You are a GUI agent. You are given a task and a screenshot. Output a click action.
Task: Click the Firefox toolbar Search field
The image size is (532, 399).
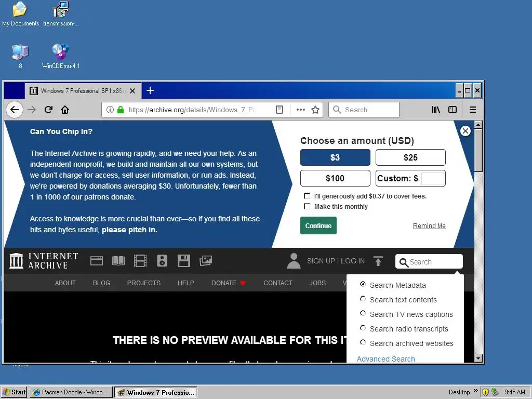[364, 110]
